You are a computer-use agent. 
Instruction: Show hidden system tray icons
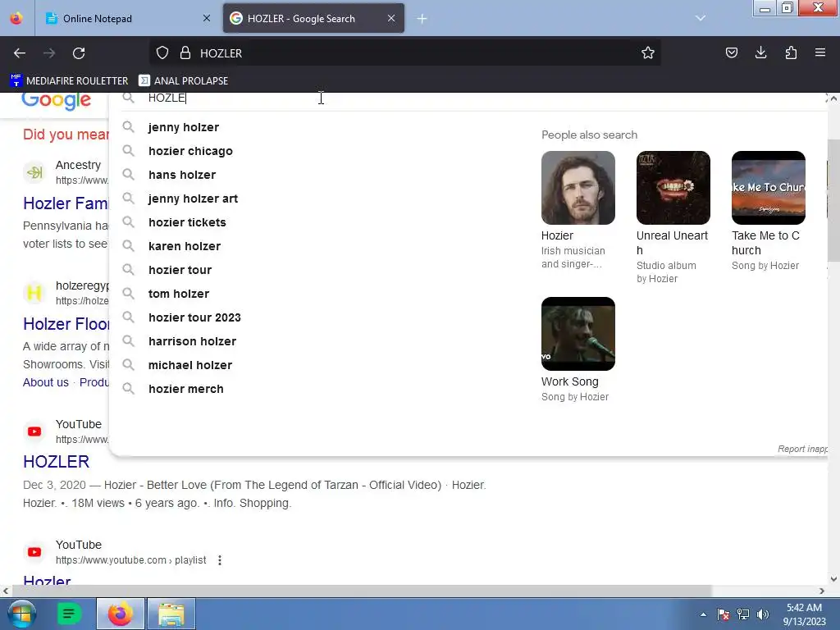(x=703, y=614)
